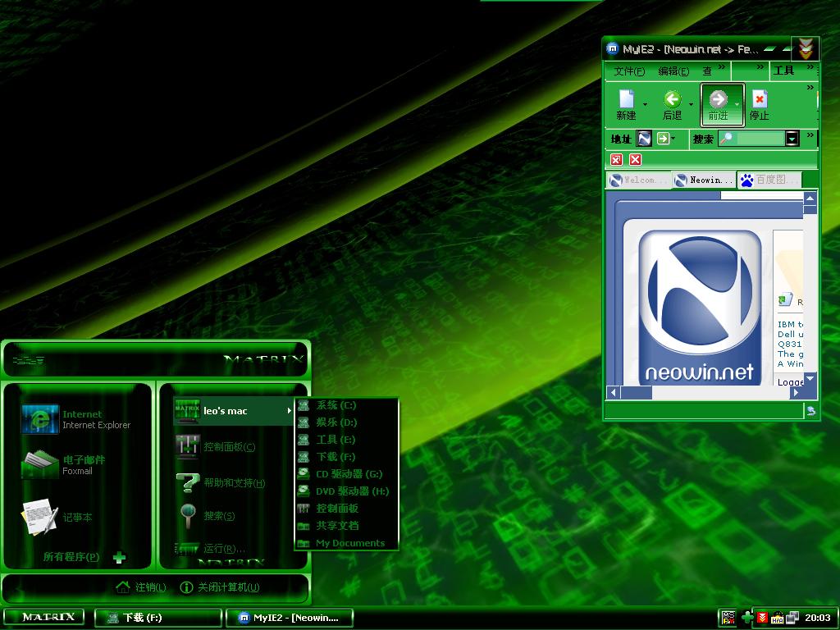Switch to the 百度图 tab

769,180
